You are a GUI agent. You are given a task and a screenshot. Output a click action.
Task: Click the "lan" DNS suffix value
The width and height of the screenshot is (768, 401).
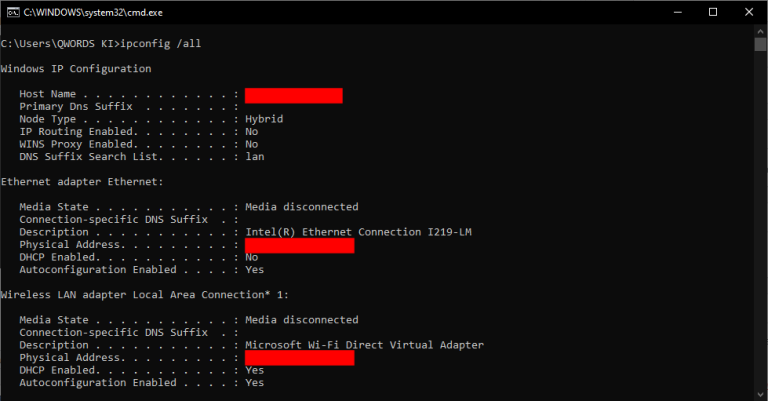click(254, 157)
